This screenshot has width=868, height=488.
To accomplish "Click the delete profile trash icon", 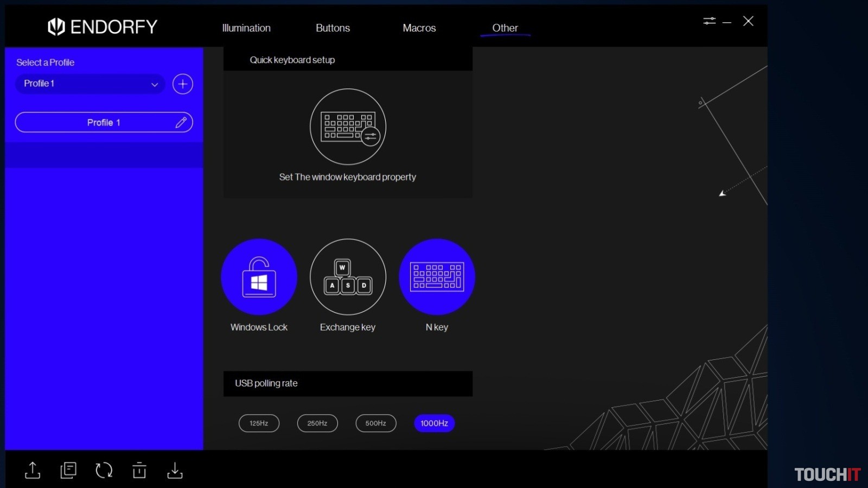I will pyautogui.click(x=139, y=470).
